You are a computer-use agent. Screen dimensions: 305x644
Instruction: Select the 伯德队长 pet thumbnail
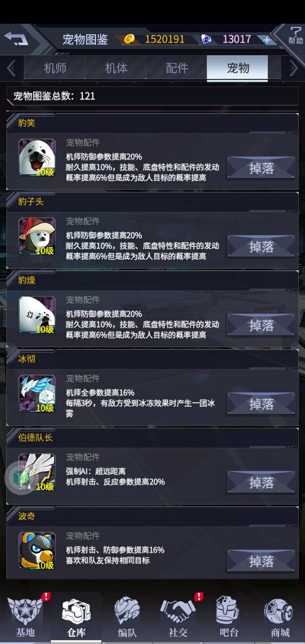pos(37,472)
